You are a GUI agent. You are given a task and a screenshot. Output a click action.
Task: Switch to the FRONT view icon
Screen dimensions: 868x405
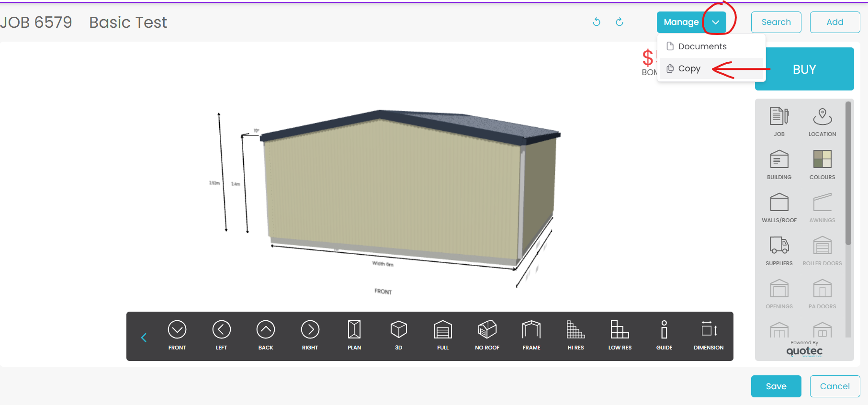(177, 330)
